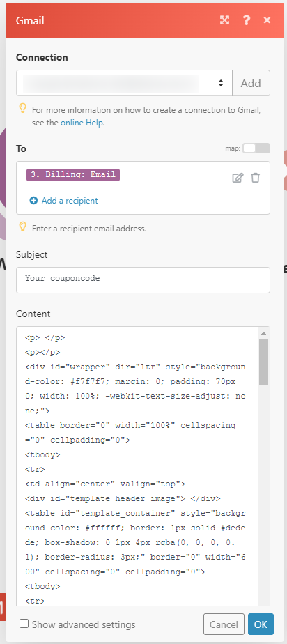This screenshot has height=644, width=287.
Task: Delete the Billing: Email recipient
Action: 256,178
